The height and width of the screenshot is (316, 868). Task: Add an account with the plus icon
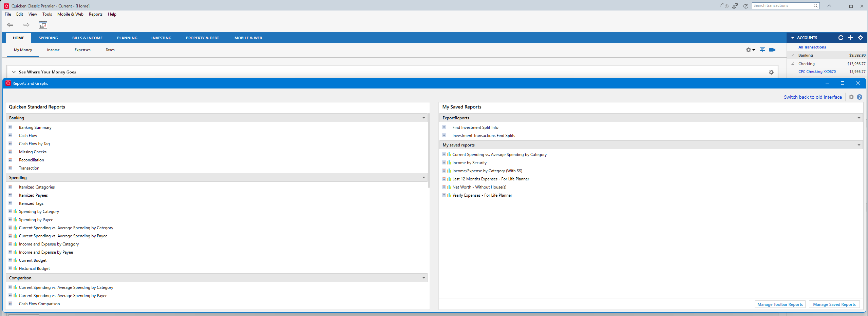click(x=851, y=38)
